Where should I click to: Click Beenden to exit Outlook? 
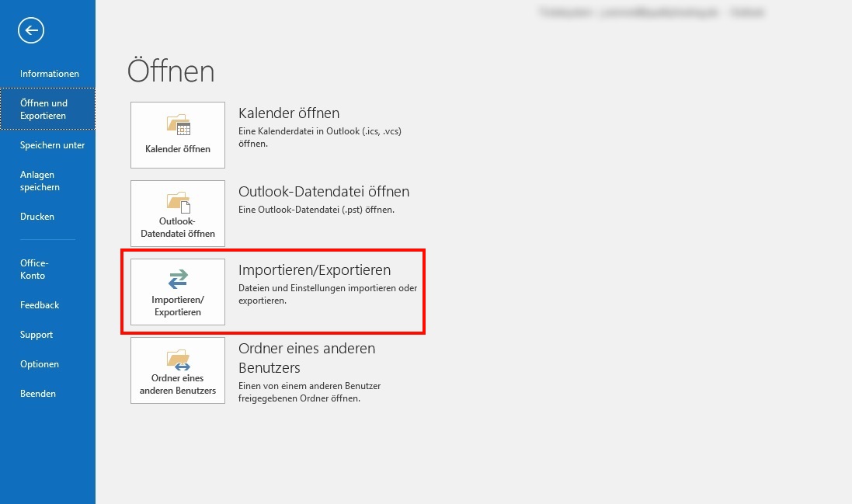[x=38, y=394]
